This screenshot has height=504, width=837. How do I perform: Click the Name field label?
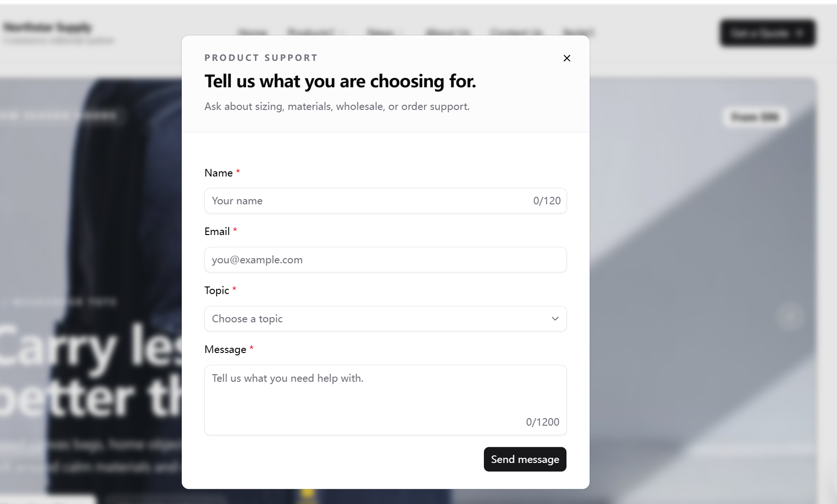pos(219,173)
